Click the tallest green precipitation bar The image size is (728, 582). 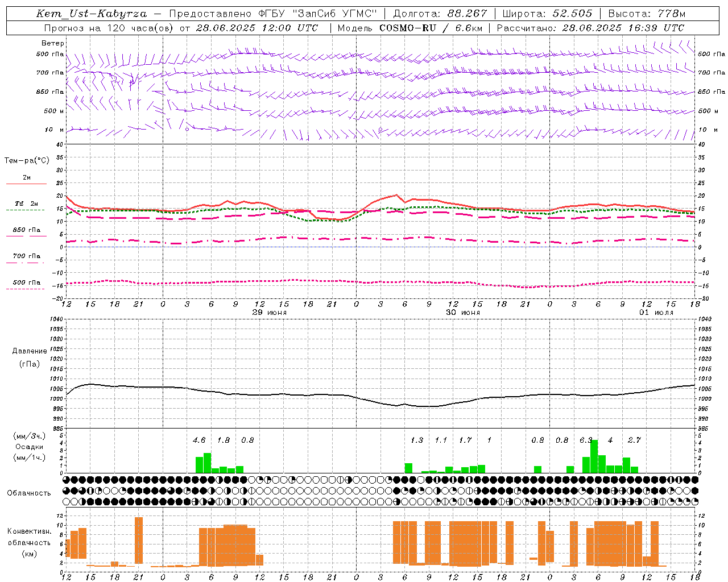coord(594,456)
